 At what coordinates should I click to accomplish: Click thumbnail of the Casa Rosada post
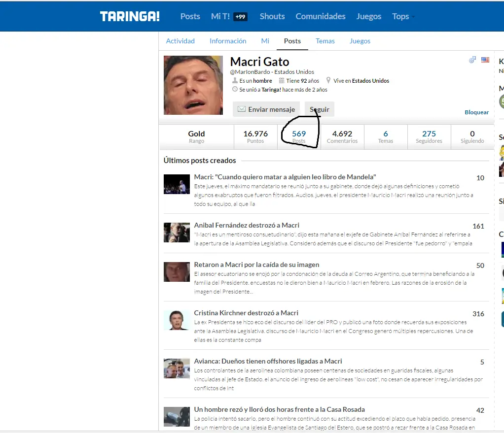coord(177,417)
